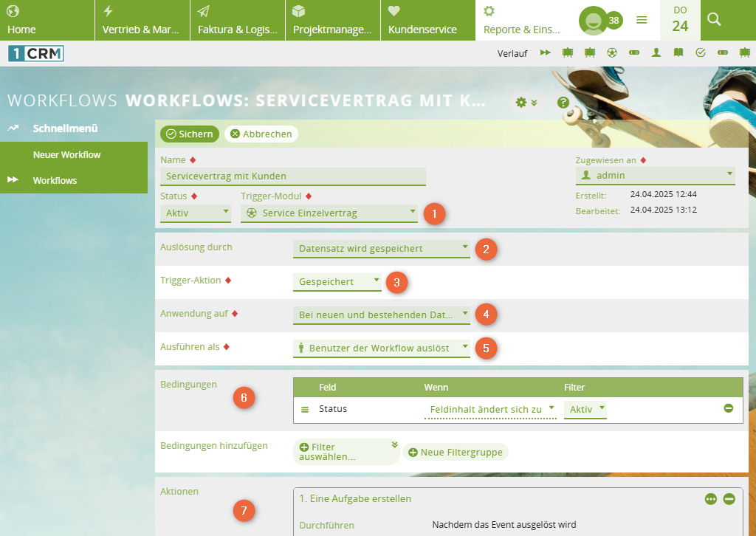Image resolution: width=756 pixels, height=536 pixels.
Task: Add a Neue Filtergruppe
Action: (455, 452)
